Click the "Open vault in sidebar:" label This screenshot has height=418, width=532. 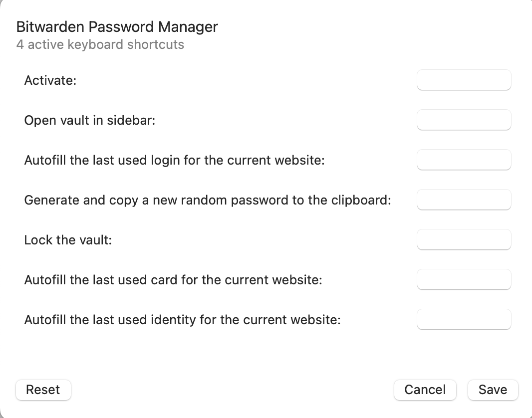click(x=90, y=120)
